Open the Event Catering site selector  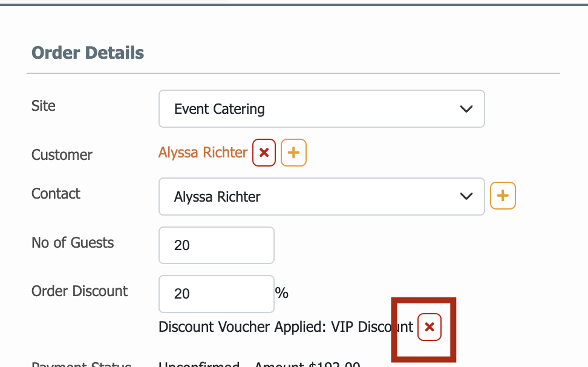322,109
